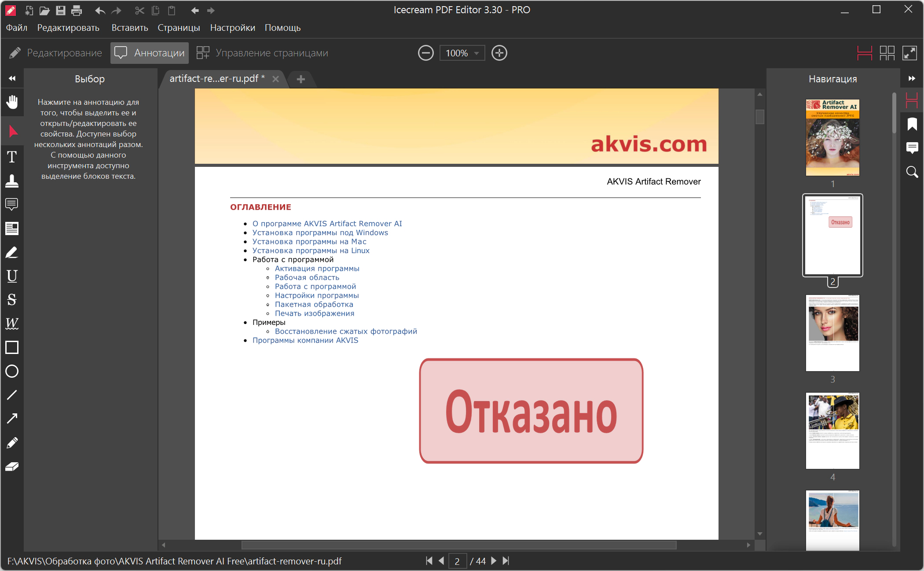Select the Rectangle shape tool

(12, 347)
